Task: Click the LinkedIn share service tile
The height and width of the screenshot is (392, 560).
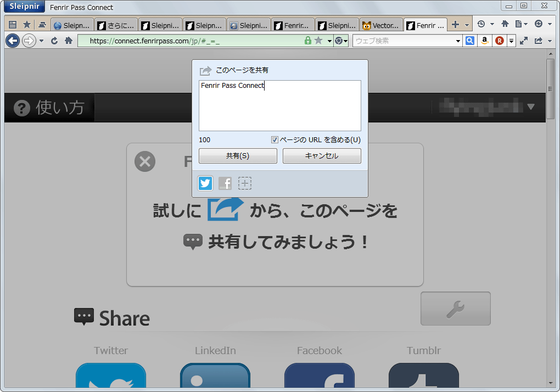Action: [x=215, y=375]
